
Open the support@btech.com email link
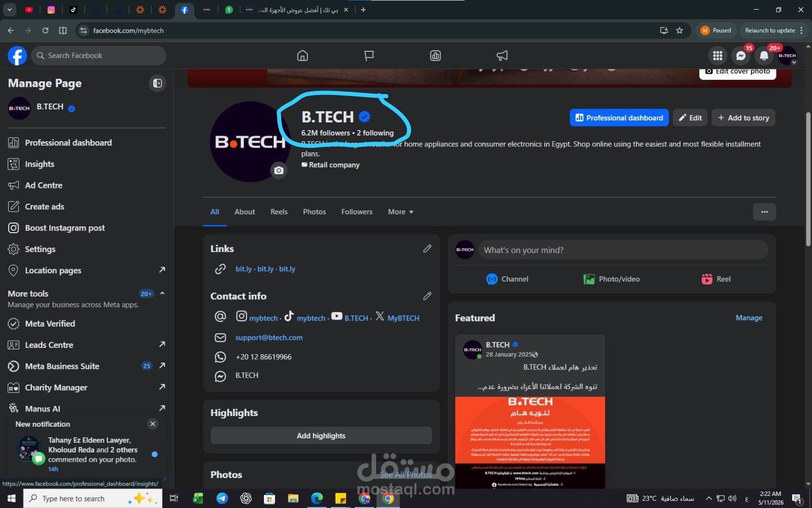point(269,337)
